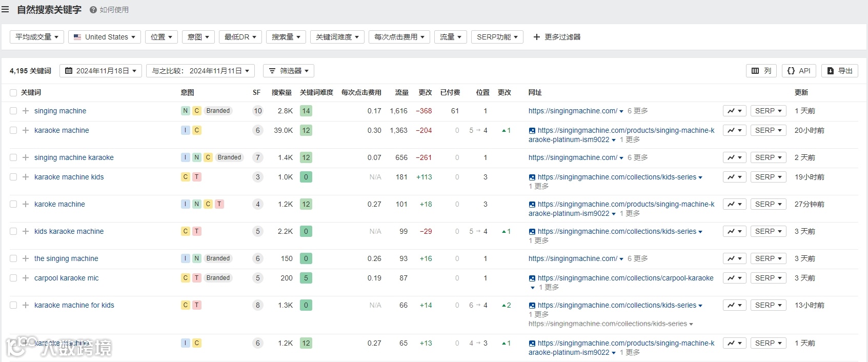This screenshot has height=362, width=868.
Task: Add karaoke machine kids with plus icon
Action: [26, 177]
